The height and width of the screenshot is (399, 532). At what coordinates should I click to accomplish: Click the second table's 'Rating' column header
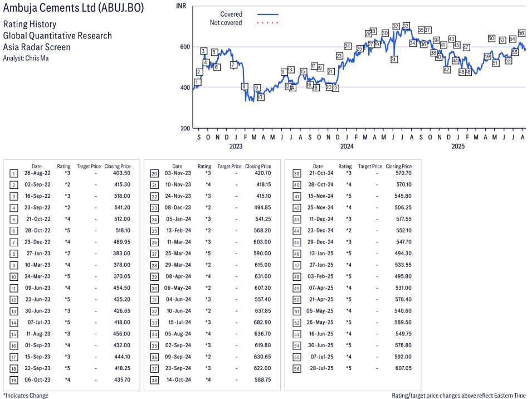coord(204,166)
